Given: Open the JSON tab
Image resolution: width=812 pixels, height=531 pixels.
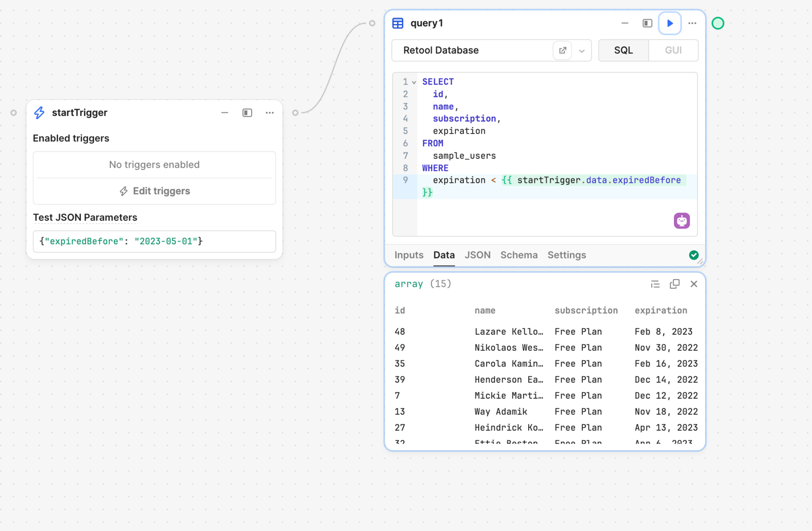Looking at the screenshot, I should click(x=477, y=255).
